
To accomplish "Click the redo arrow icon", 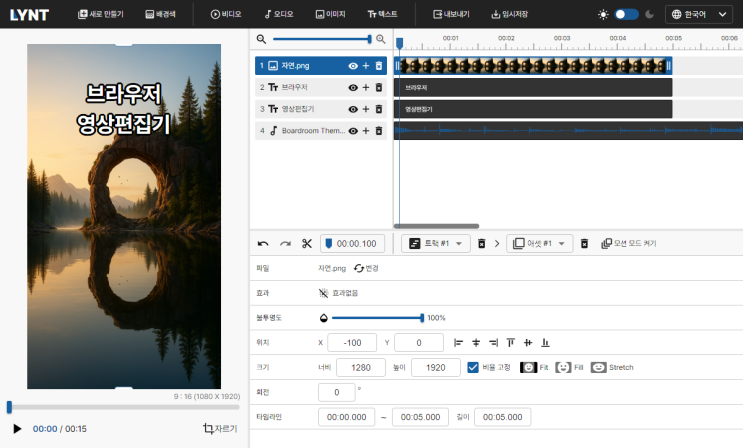I will point(285,244).
